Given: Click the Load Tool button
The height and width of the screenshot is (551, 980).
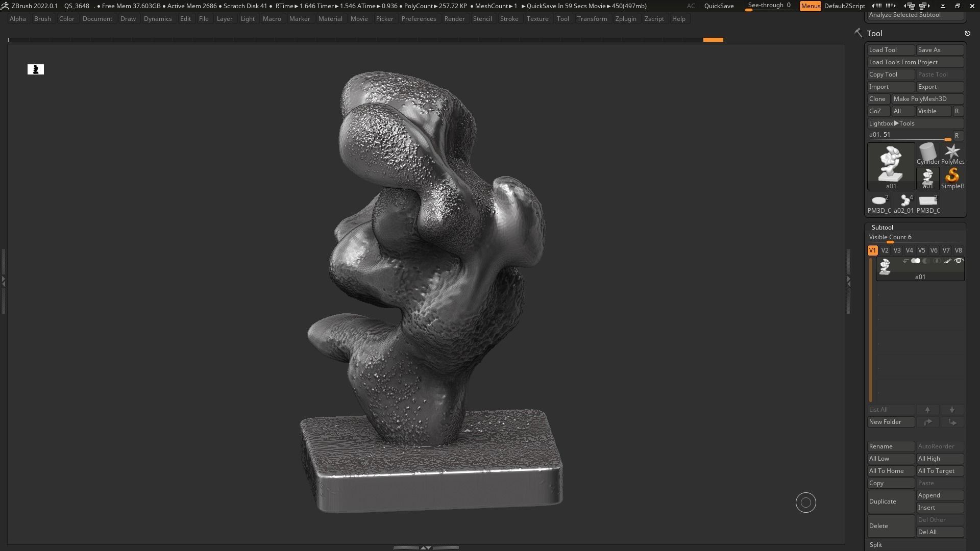Looking at the screenshot, I should click(x=891, y=50).
